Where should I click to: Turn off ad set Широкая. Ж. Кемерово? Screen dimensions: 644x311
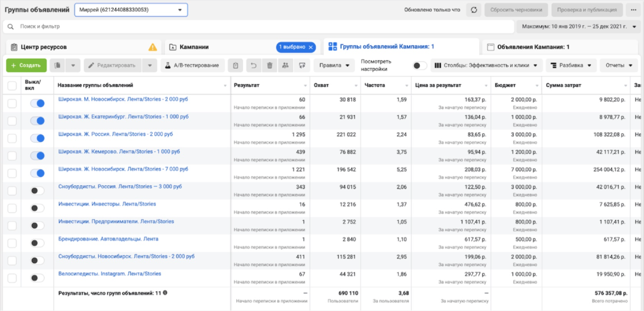click(x=37, y=156)
